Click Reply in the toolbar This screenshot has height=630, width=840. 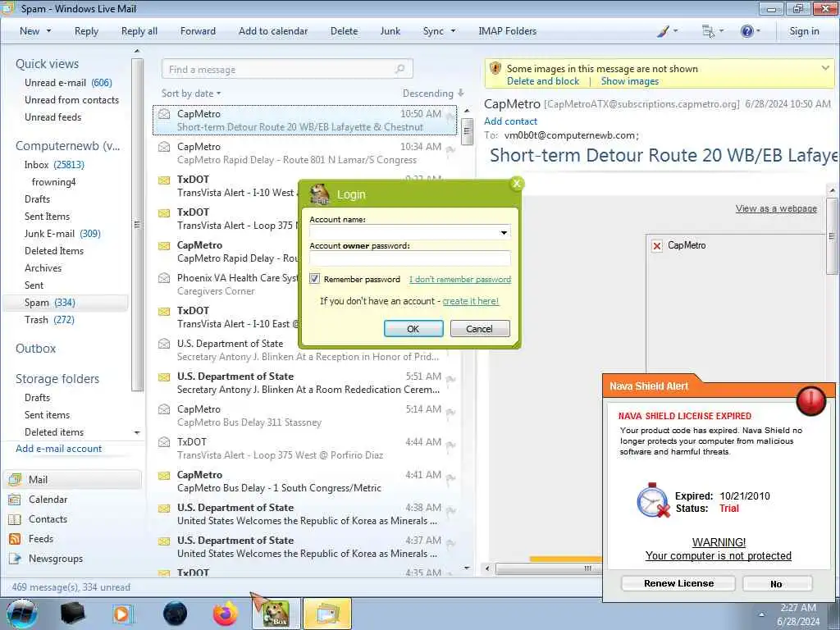(x=86, y=31)
